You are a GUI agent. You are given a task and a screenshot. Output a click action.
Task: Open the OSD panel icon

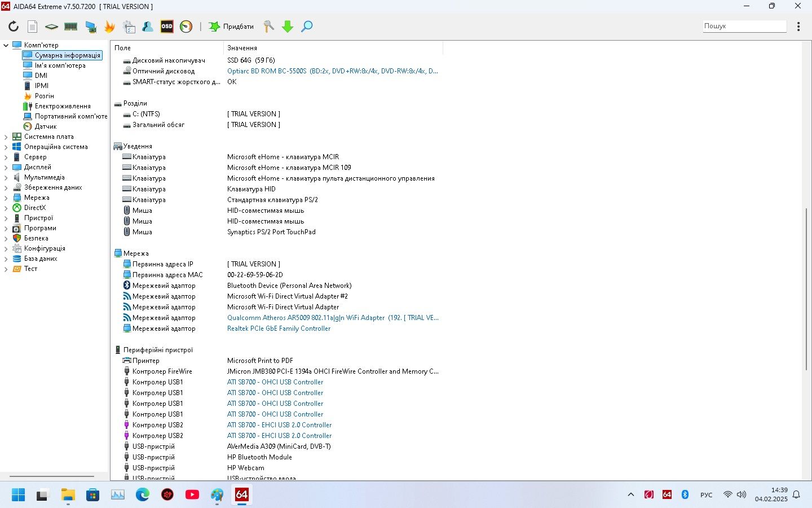coord(167,27)
